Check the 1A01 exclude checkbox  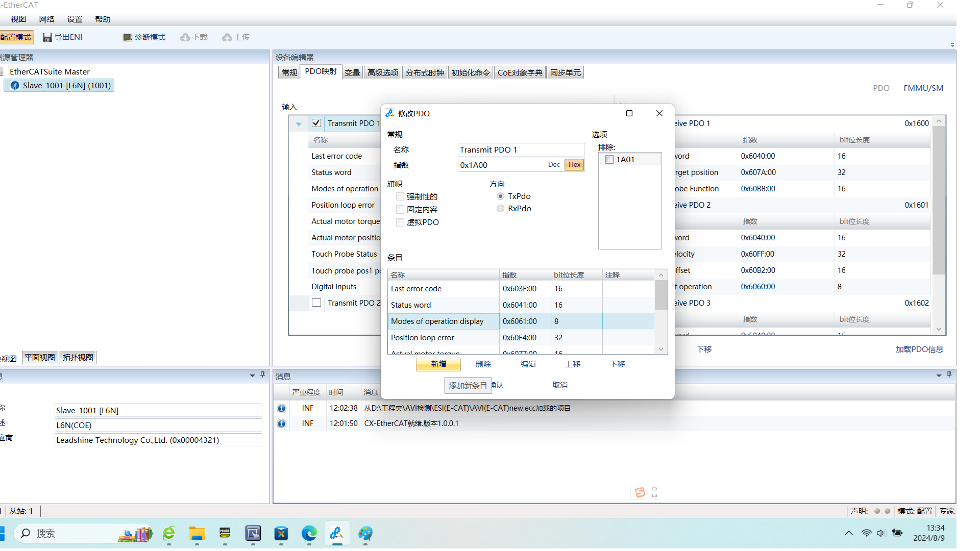[x=609, y=160]
